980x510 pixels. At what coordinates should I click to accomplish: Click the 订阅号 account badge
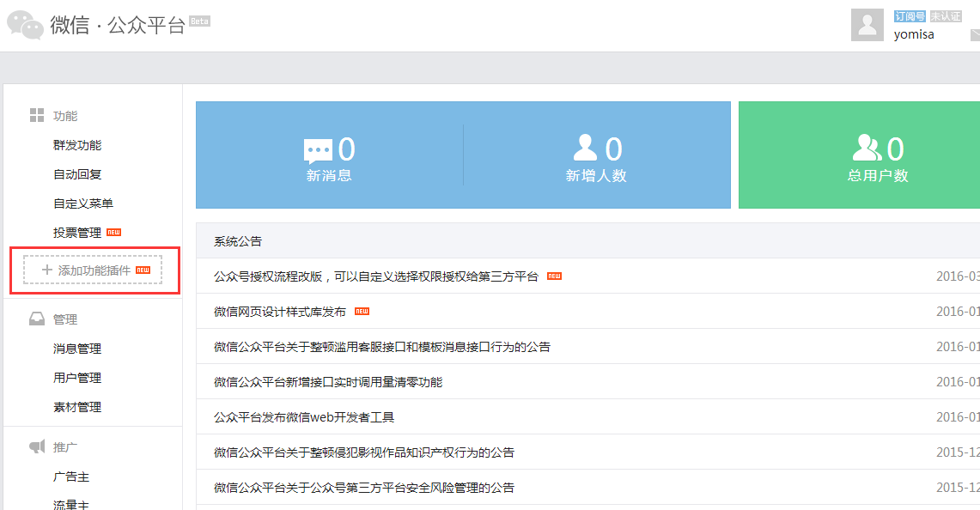(910, 16)
